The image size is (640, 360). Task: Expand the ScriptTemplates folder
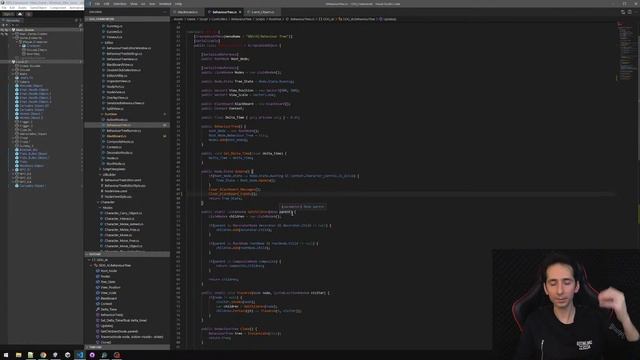click(x=113, y=169)
